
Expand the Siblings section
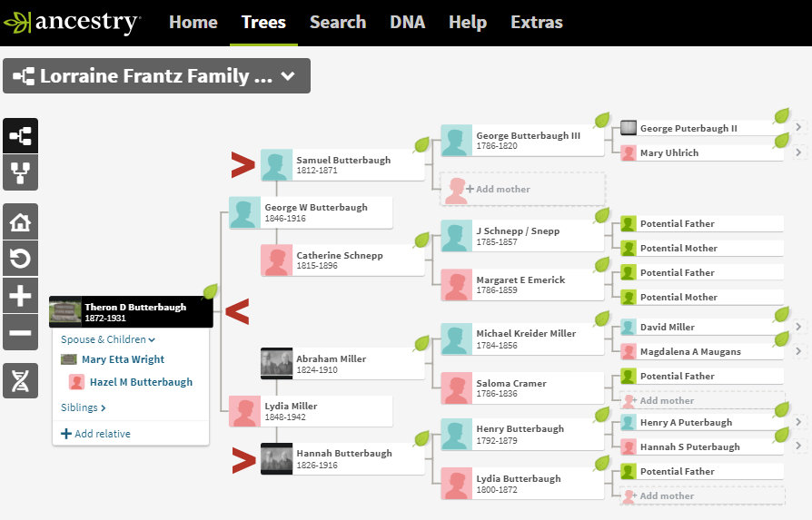pos(84,408)
